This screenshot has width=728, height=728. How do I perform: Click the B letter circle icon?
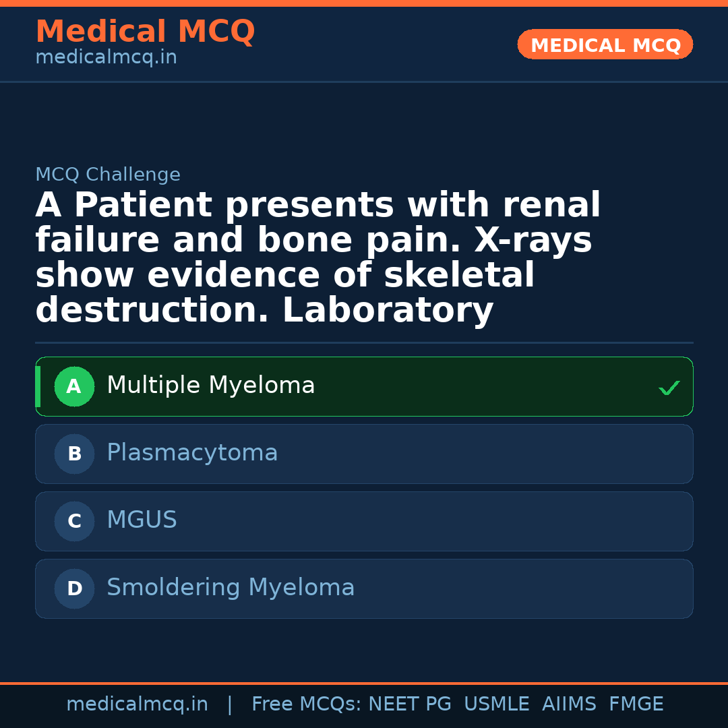point(74,454)
